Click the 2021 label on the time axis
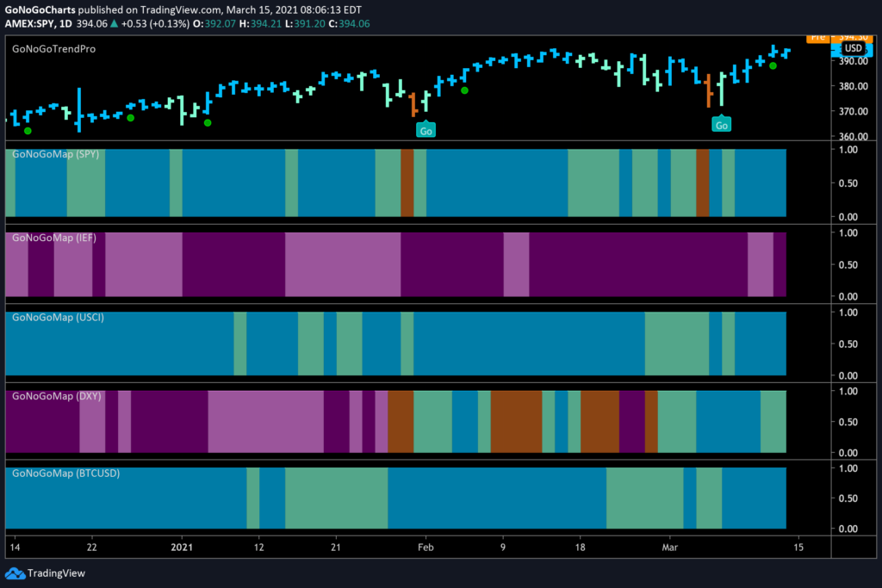 (x=182, y=547)
